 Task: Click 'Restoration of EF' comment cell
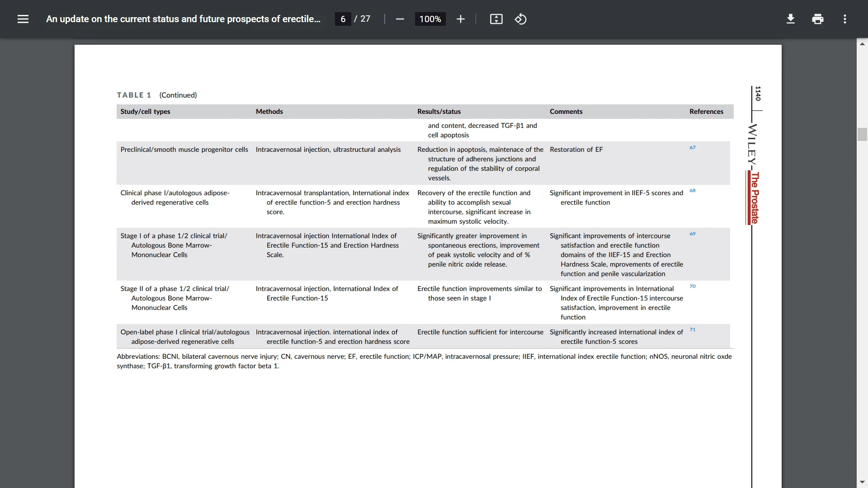(x=576, y=150)
